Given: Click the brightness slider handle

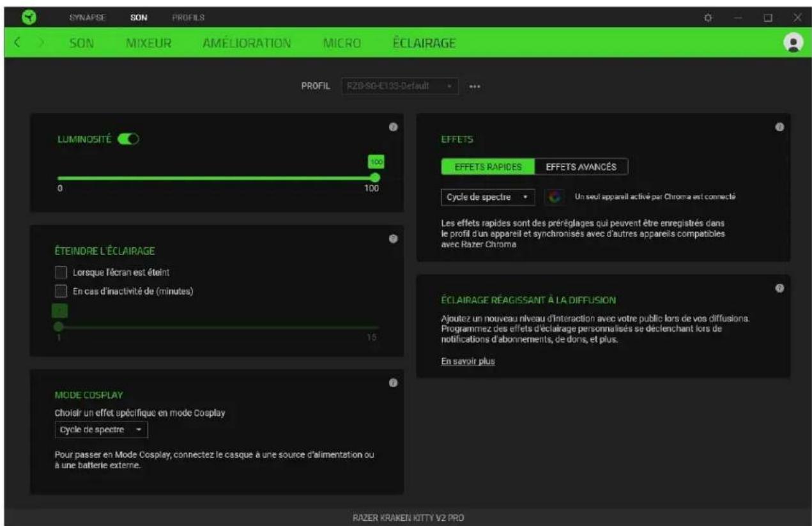Looking at the screenshot, I should point(375,178).
